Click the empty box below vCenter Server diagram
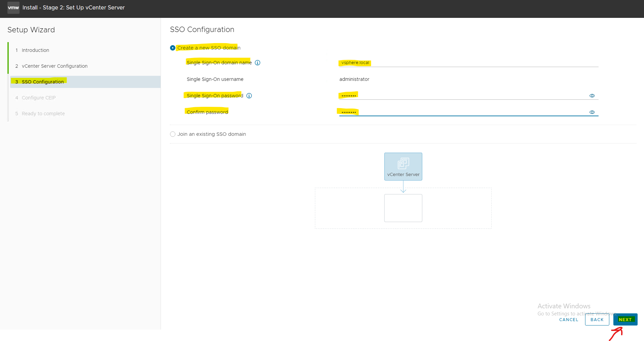The image size is (644, 341). click(403, 208)
